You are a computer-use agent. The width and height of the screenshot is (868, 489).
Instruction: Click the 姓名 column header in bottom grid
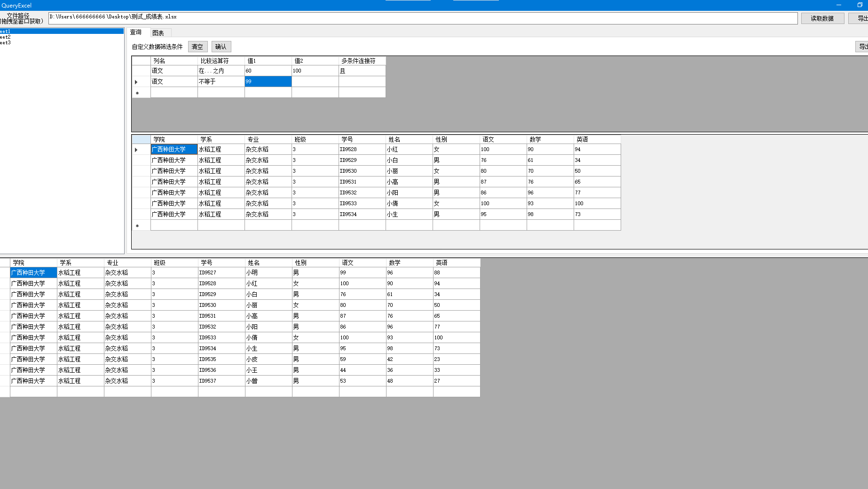[268, 263]
